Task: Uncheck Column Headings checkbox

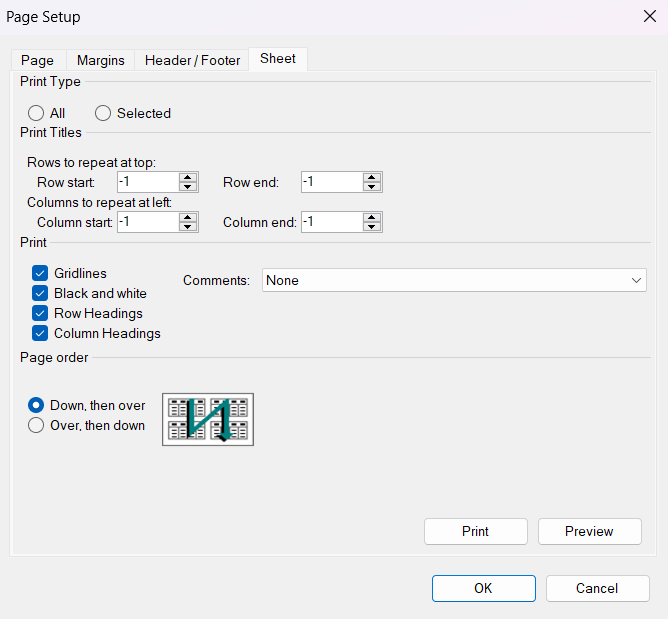Action: (40, 333)
